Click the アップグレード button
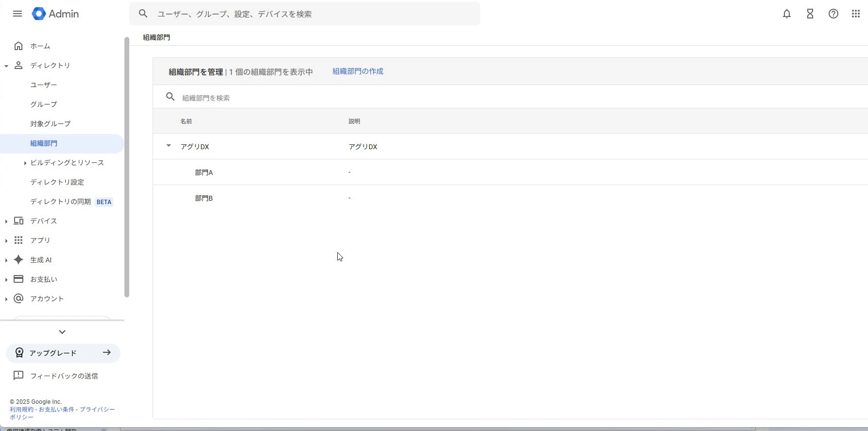The width and height of the screenshot is (868, 431). (x=63, y=353)
